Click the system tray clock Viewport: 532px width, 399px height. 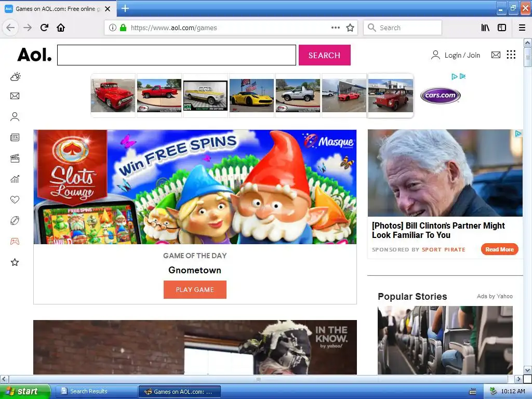click(513, 391)
